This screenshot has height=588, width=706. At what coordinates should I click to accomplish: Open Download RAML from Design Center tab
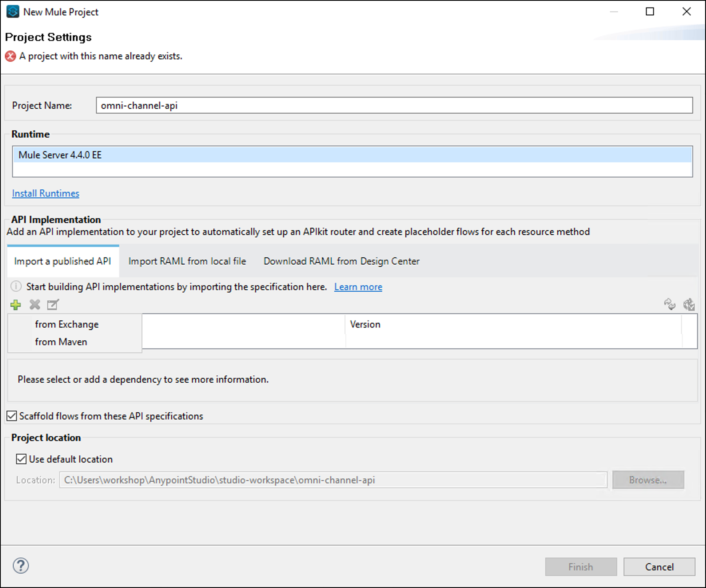(341, 261)
